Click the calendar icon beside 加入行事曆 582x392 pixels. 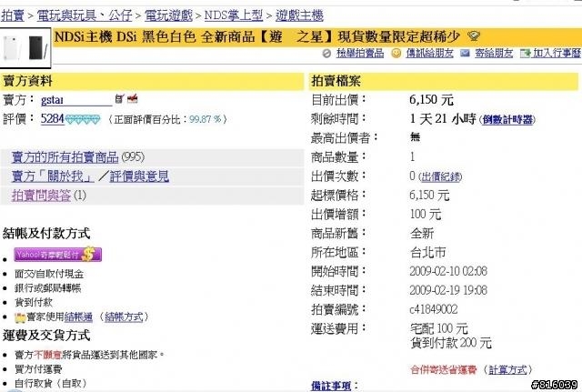pyautogui.click(x=525, y=54)
